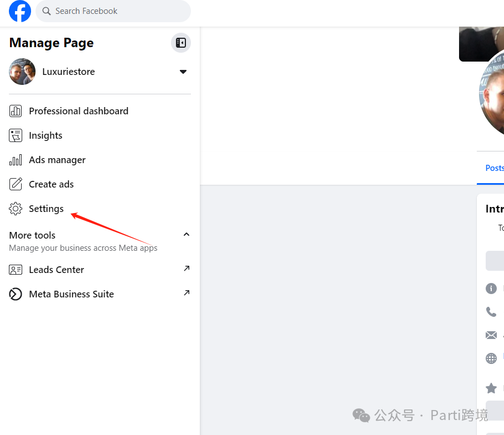Image resolution: width=504 pixels, height=435 pixels.
Task: Click the info icon in Intro
Action: [x=491, y=289]
